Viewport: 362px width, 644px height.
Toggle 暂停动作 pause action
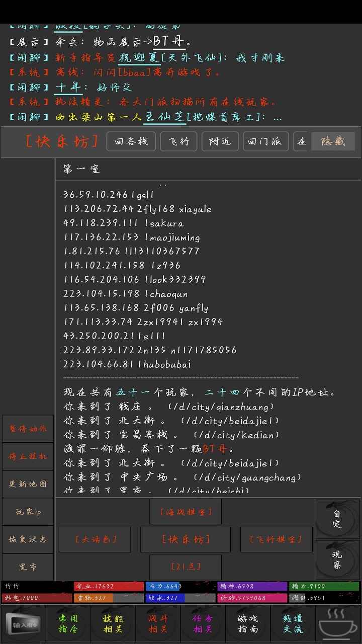coord(28,429)
